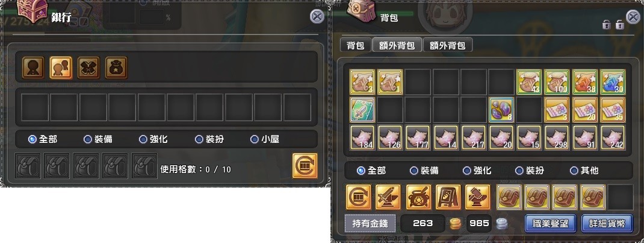Click the bank sort/organize icon
Viewport: 644px width, 243px height.
click(x=305, y=166)
